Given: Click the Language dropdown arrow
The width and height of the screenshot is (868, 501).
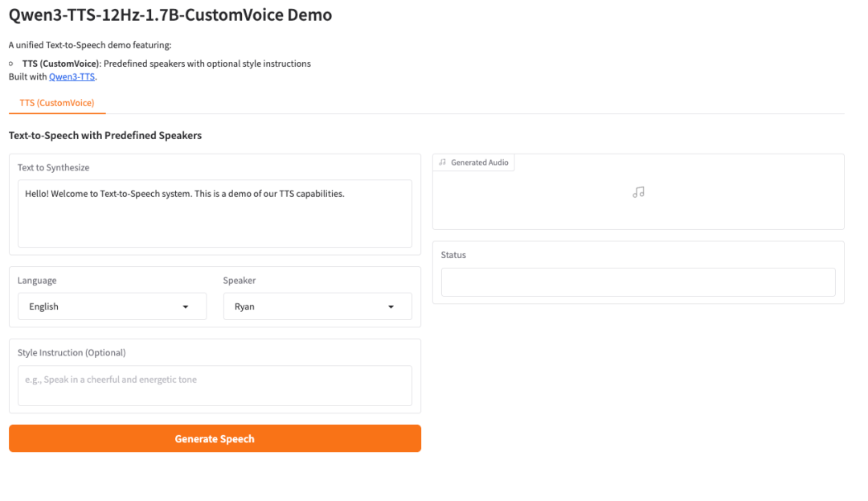Looking at the screenshot, I should (x=186, y=306).
